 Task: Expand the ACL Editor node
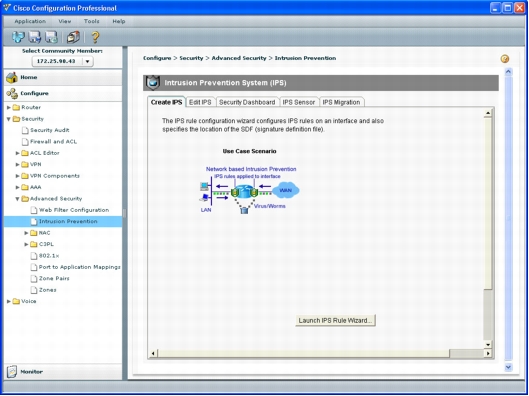pyautogui.click(x=18, y=153)
